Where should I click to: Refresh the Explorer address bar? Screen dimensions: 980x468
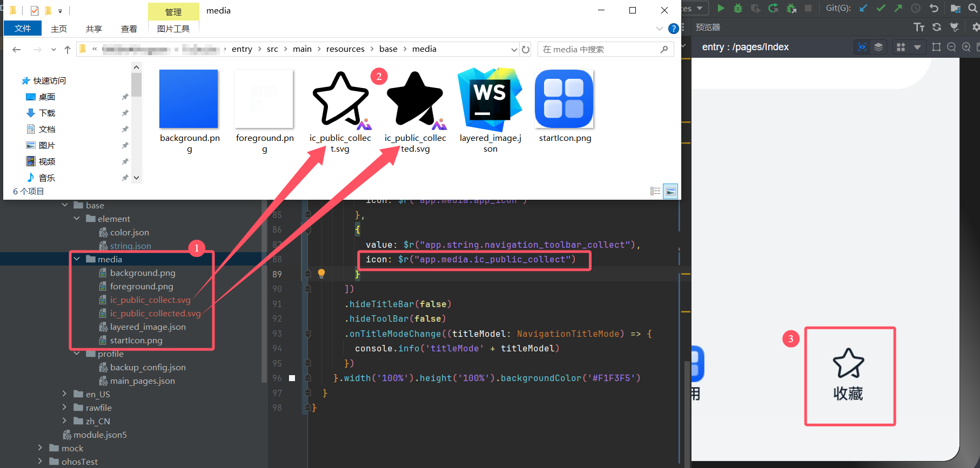tap(526, 49)
